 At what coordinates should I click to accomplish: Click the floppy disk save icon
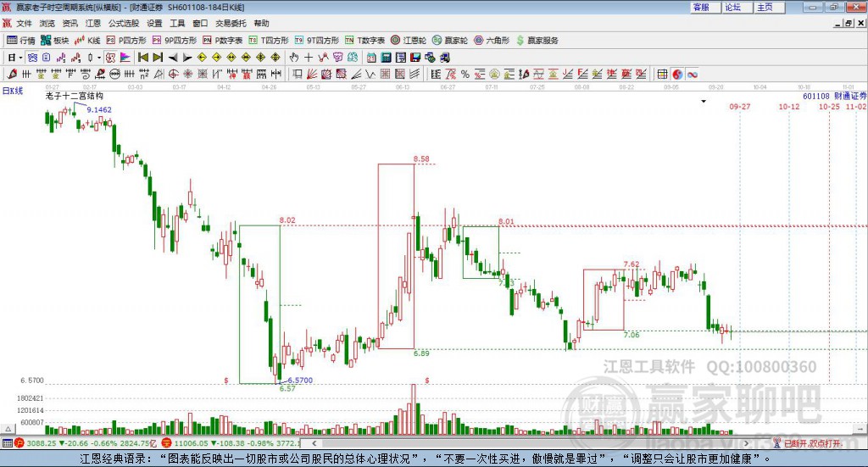[x=415, y=58]
